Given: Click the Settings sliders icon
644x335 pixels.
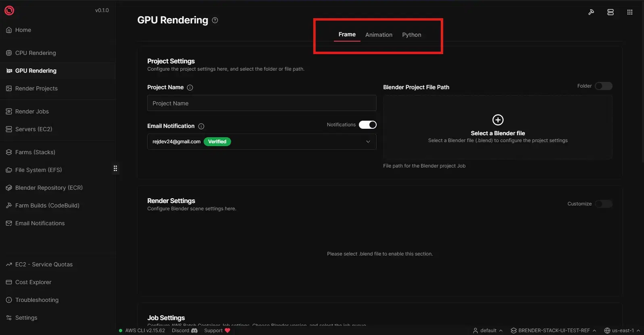Looking at the screenshot, I should tap(9, 318).
